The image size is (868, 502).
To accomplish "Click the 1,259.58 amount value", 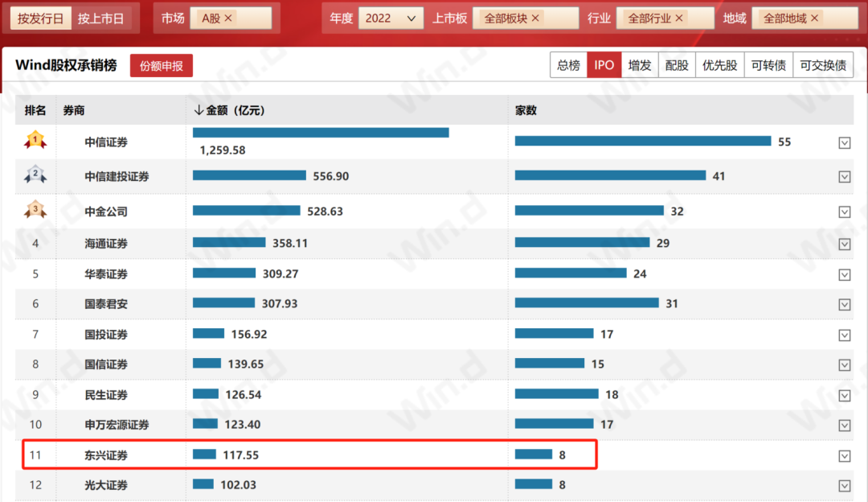I will pos(223,150).
